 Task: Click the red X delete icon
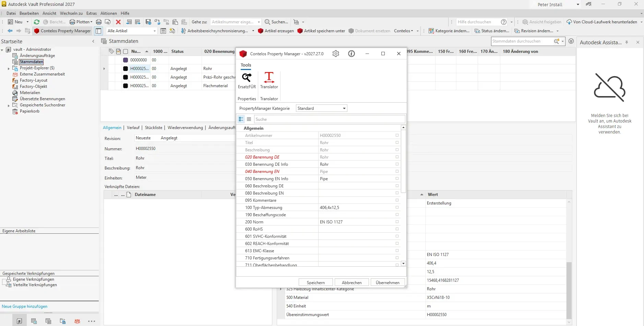click(x=118, y=22)
